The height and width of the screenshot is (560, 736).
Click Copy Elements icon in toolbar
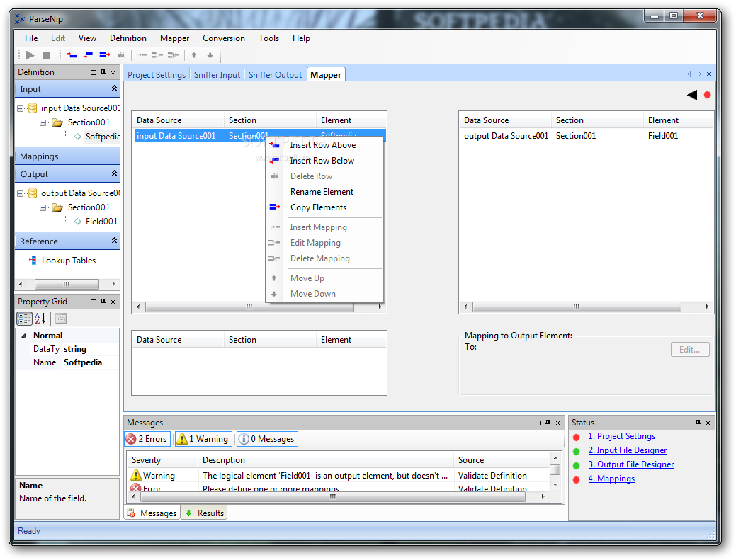tap(105, 55)
